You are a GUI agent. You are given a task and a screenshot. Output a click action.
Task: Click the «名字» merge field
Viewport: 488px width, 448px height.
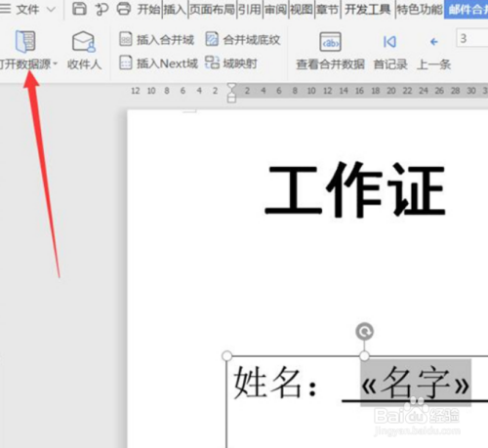(416, 383)
